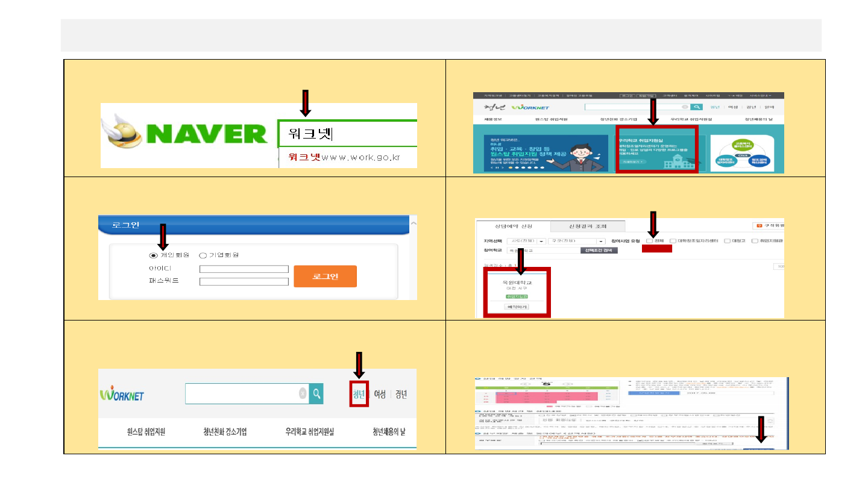Select the 청년 link in the lower-left WORKNET header
The height and width of the screenshot is (488, 868).
click(359, 395)
